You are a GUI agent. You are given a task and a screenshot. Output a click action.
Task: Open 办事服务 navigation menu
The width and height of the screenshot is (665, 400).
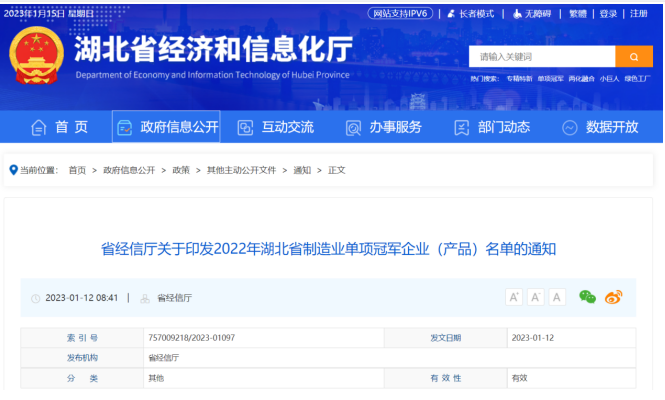coord(384,127)
